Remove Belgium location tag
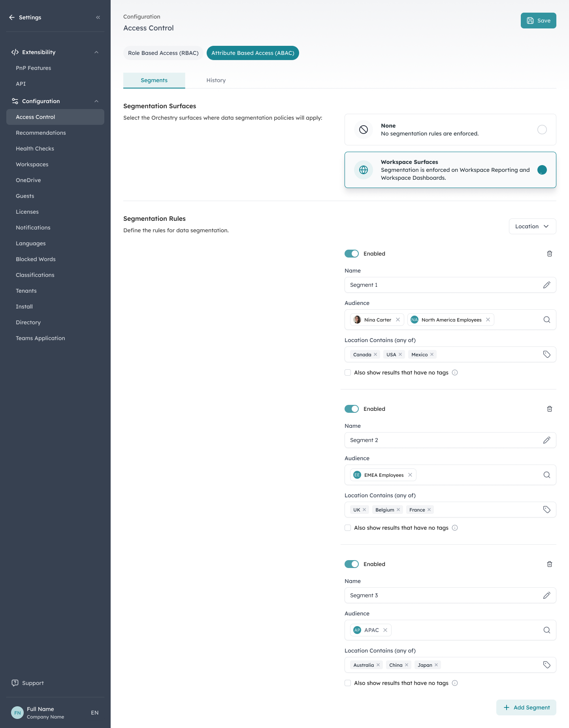 coord(398,510)
